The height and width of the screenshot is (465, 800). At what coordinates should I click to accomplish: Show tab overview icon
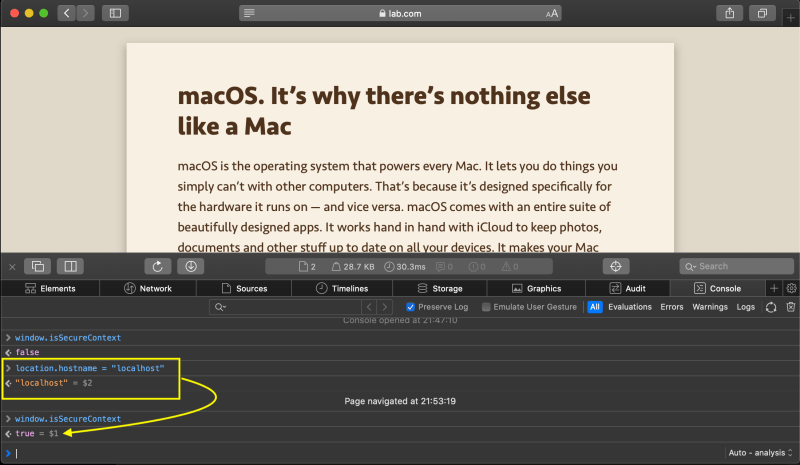tap(762, 13)
